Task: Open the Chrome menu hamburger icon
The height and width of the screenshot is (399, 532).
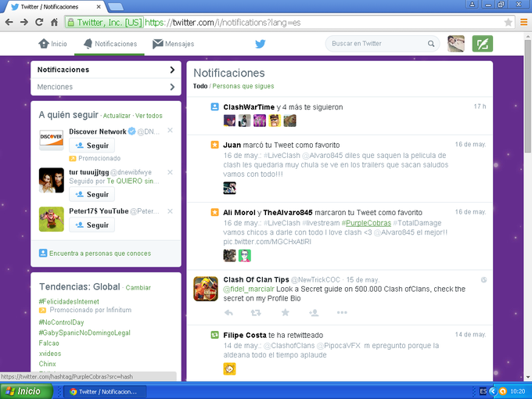Action: [x=523, y=23]
